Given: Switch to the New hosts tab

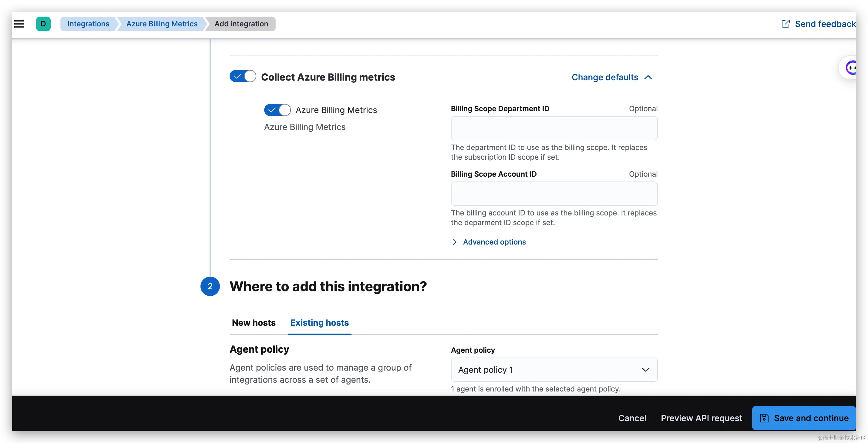Looking at the screenshot, I should click(x=254, y=322).
